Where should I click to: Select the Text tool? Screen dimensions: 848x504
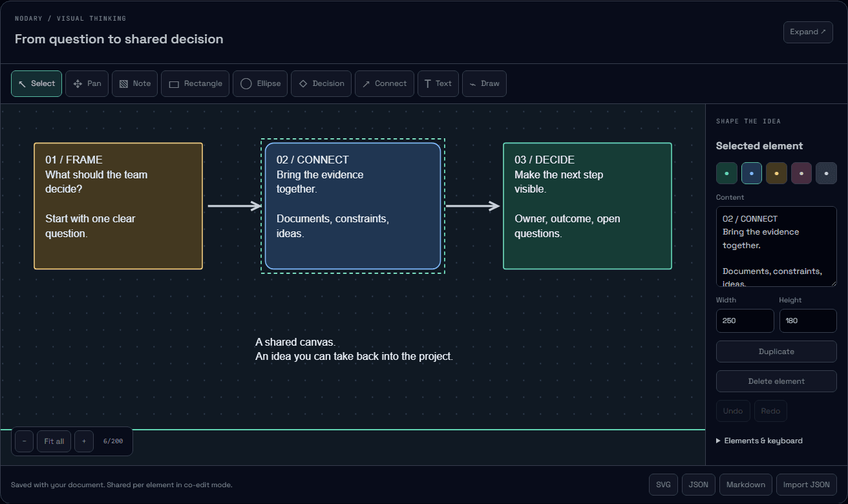click(438, 83)
